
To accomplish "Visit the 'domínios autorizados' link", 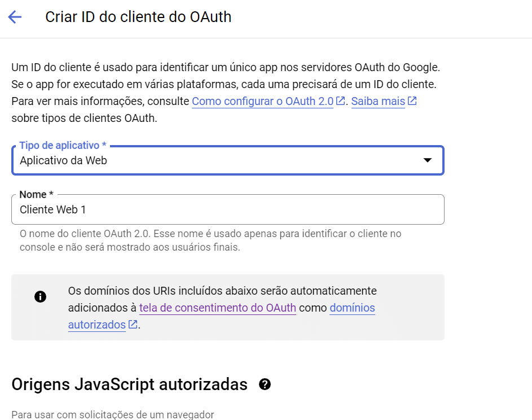I will (x=352, y=308).
